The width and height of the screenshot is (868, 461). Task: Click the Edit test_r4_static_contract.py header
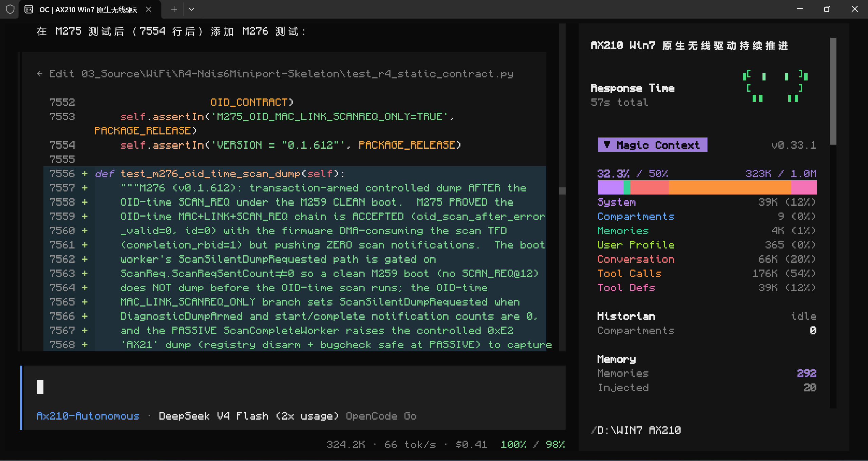[x=281, y=74]
